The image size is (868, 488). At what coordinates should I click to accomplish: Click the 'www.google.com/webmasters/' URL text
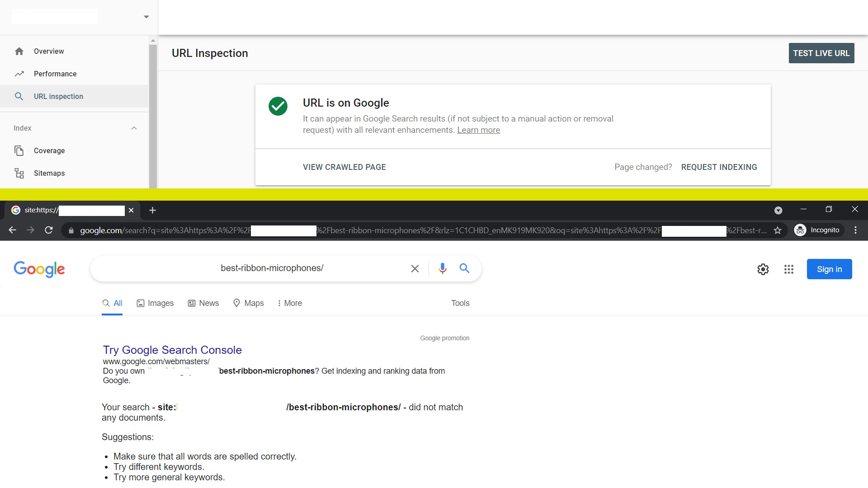tap(156, 361)
